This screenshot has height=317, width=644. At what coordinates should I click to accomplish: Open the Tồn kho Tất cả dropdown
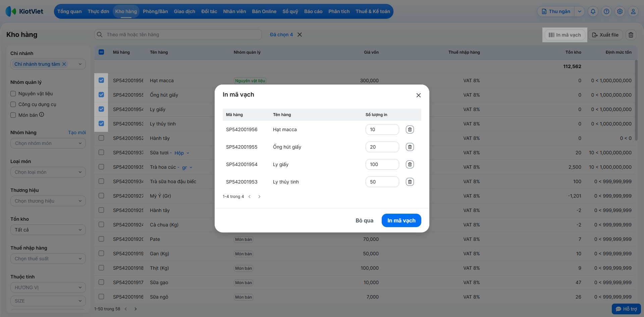pos(48,230)
